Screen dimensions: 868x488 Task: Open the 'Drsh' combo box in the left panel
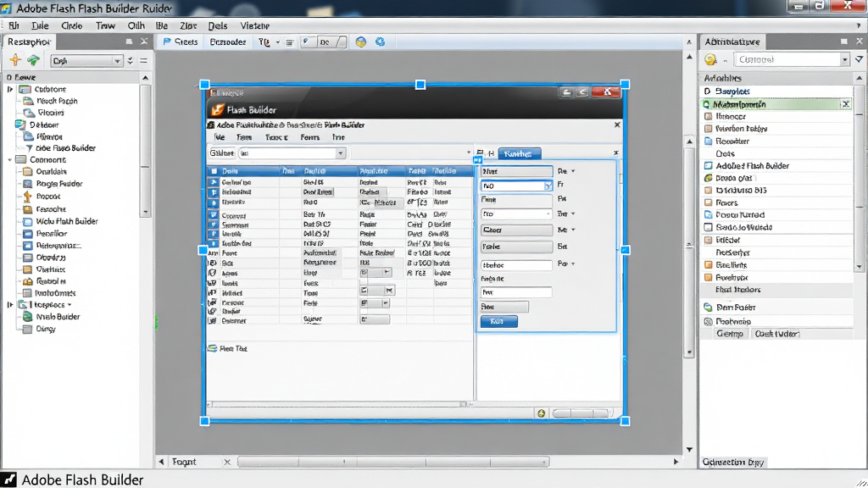87,61
